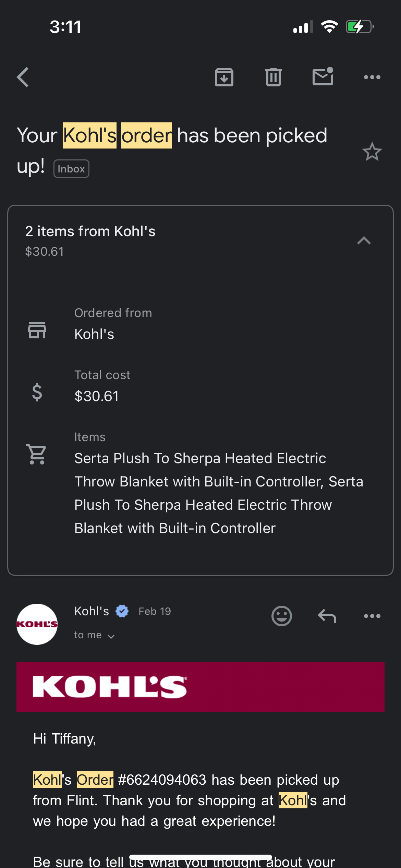This screenshot has width=401, height=868.
Task: Reply to Kohl's message
Action: pos(327,616)
